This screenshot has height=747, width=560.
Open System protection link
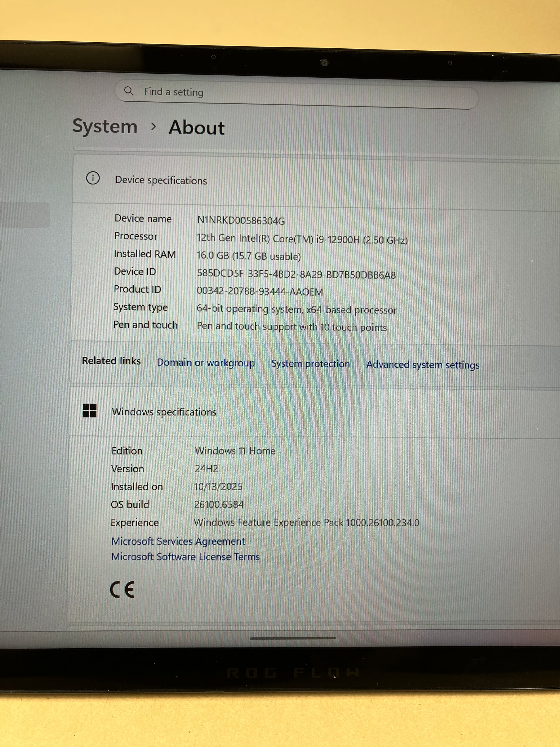(x=310, y=364)
